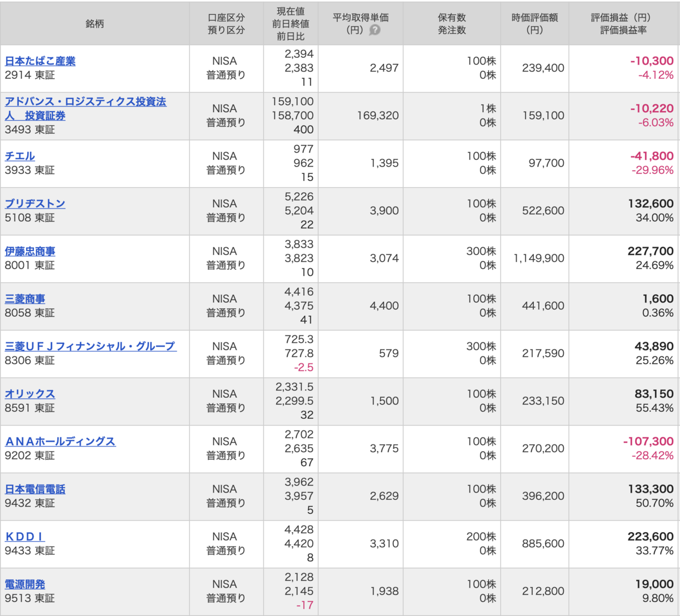
Task: Select market value 1,149,900
Action: pos(539,258)
